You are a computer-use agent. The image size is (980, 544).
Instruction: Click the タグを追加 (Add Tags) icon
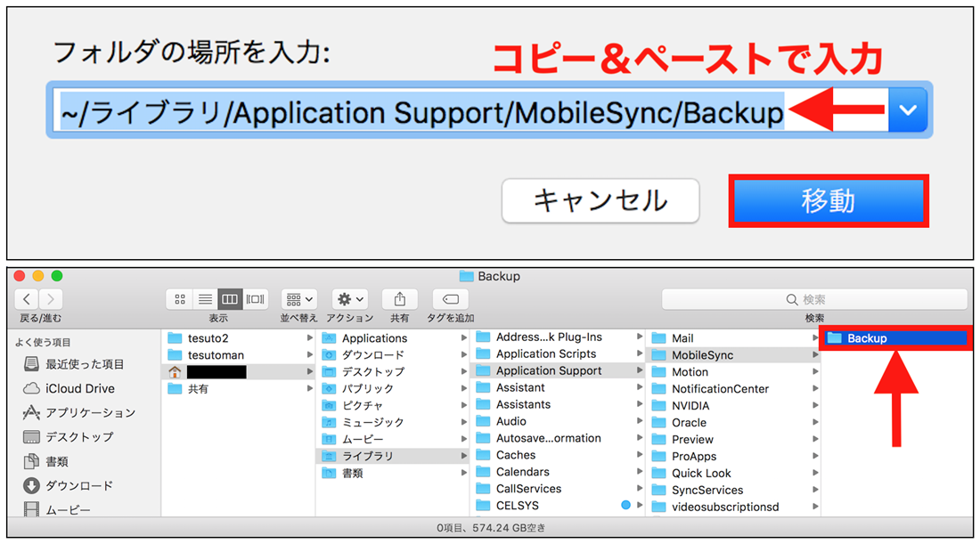tap(453, 300)
